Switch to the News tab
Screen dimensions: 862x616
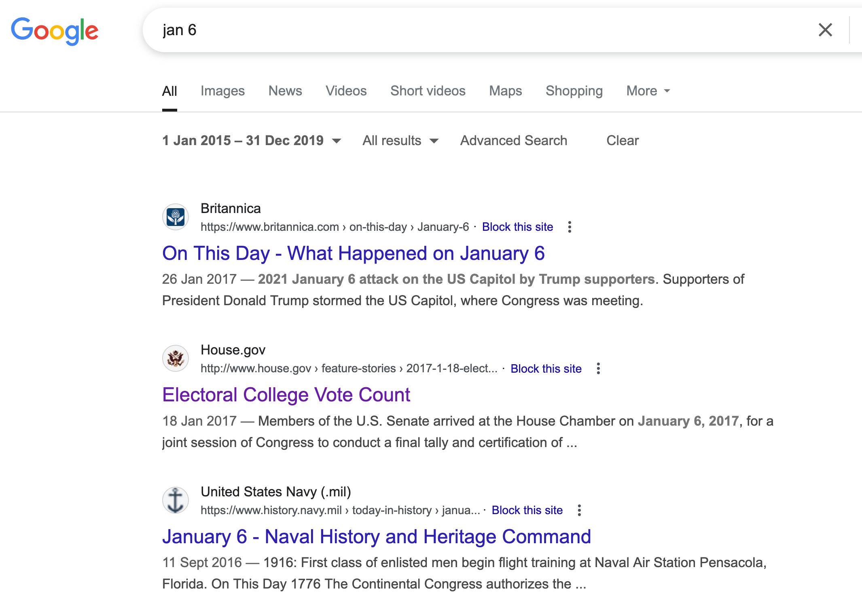click(285, 91)
